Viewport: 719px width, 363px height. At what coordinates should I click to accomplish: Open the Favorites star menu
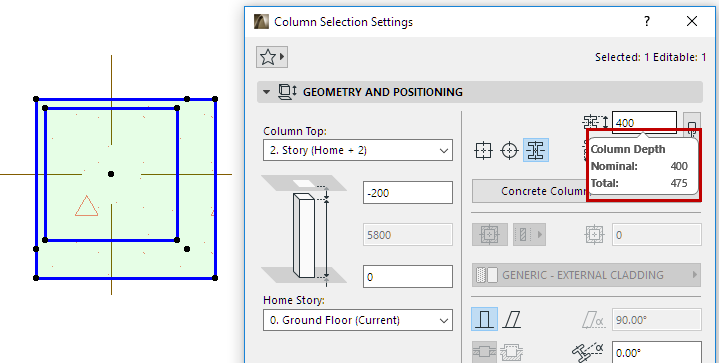pos(272,57)
